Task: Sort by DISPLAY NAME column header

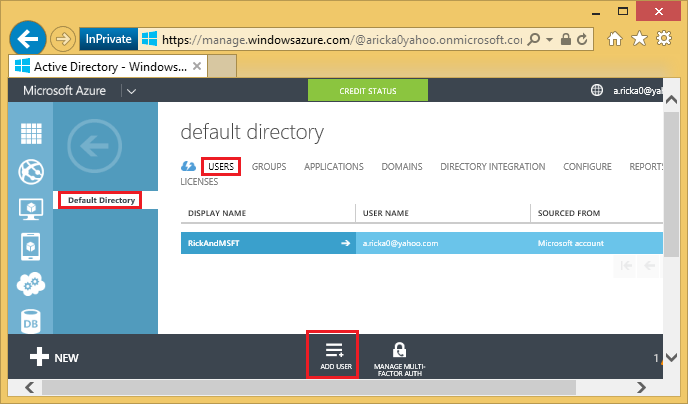Action: (x=217, y=213)
